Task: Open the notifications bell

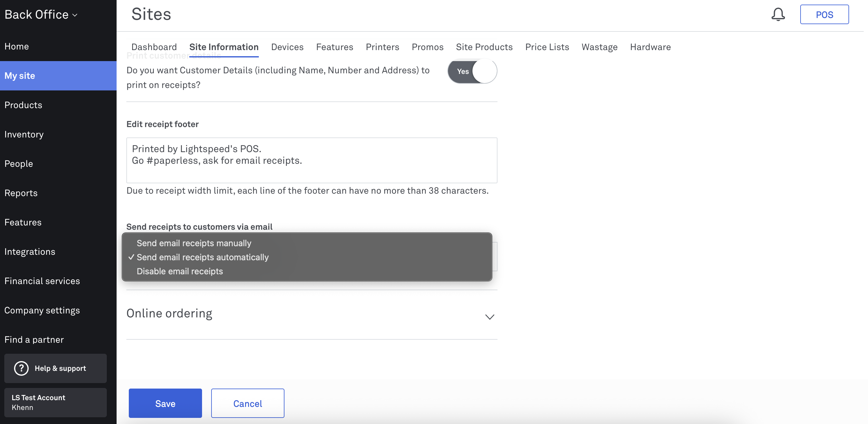Action: 778,14
